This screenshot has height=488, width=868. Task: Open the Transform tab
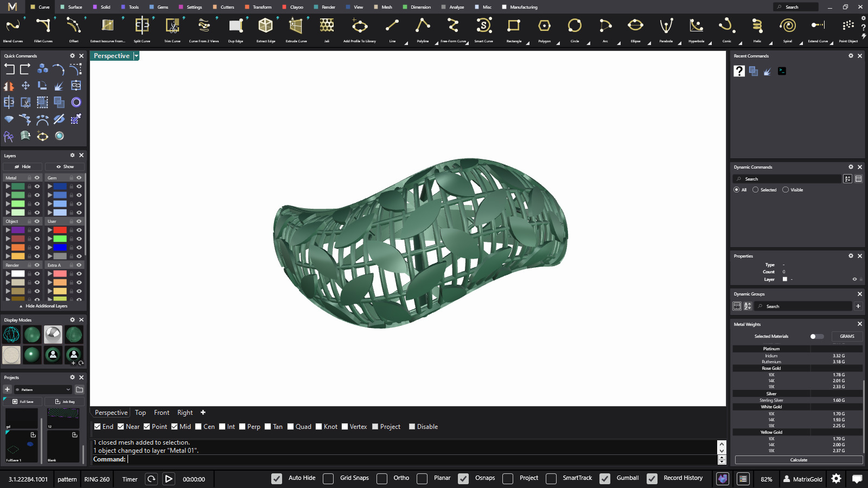click(258, 7)
